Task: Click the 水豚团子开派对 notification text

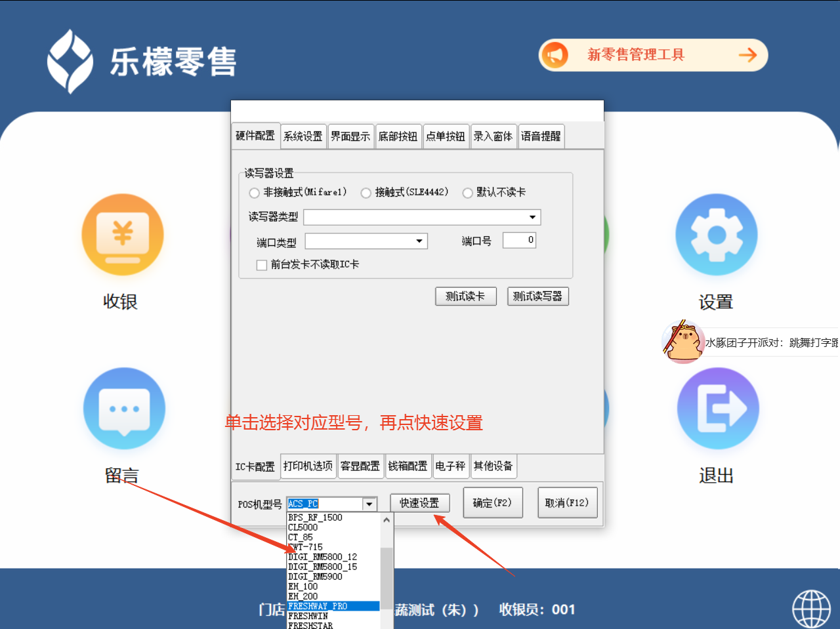Action: coord(772,342)
